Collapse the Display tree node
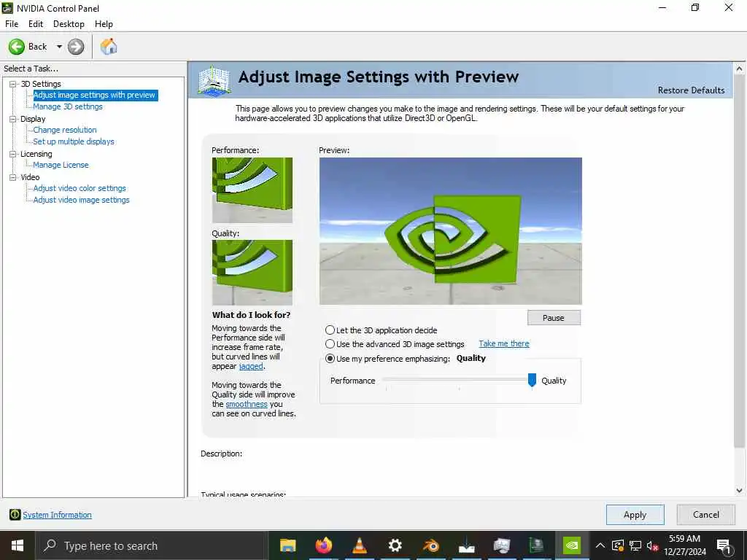The height and width of the screenshot is (560, 747). [13, 119]
